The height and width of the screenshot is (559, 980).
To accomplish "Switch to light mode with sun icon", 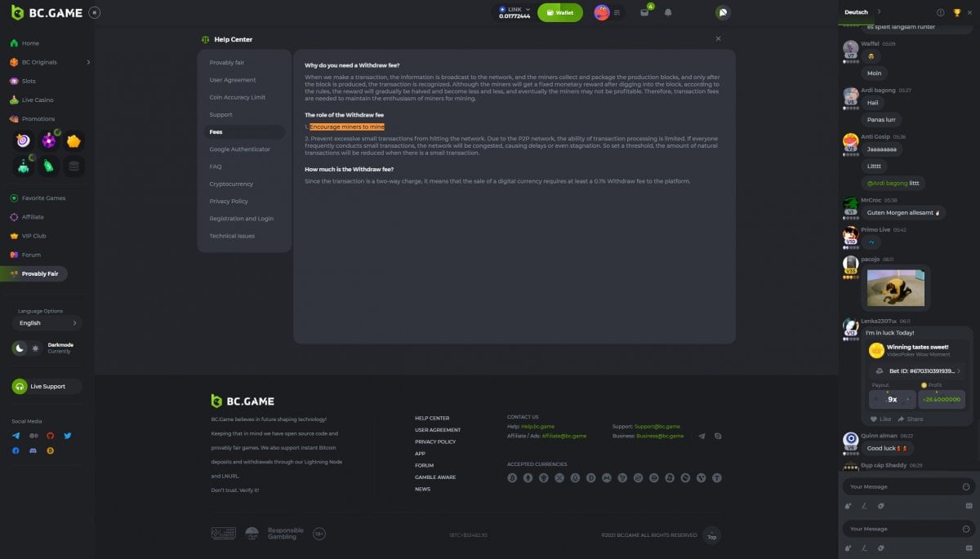I will (x=35, y=348).
